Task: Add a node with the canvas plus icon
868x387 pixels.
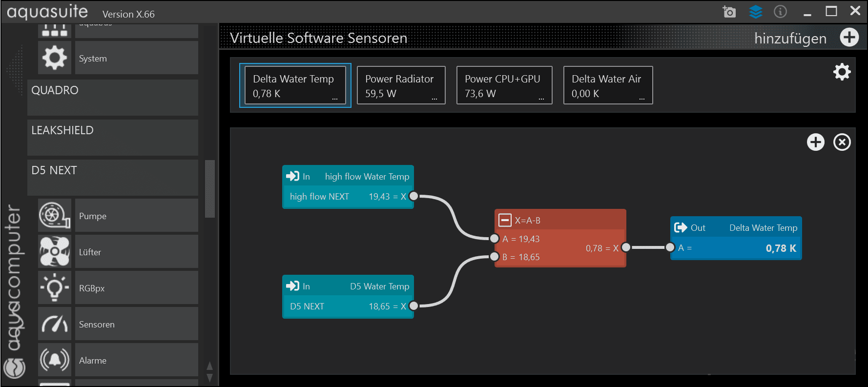Action: [x=815, y=142]
